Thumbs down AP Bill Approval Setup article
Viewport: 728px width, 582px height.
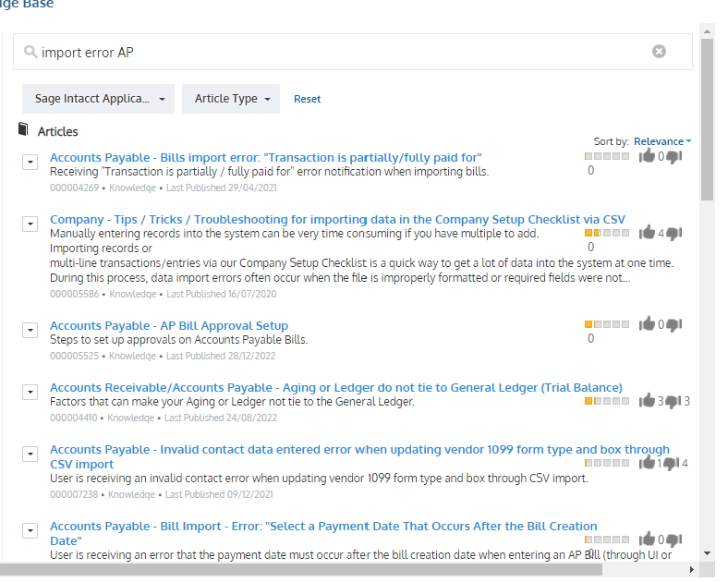(x=673, y=324)
